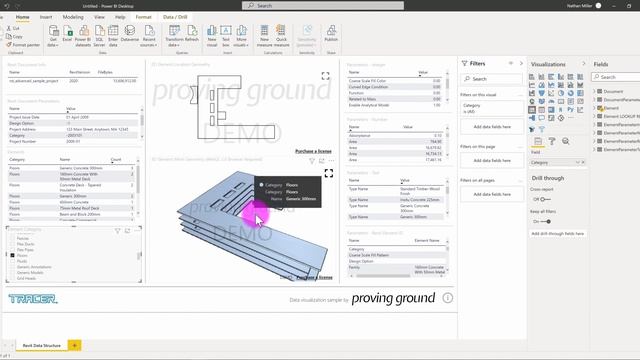Check the Generic Annotations category box
Screen dimensions: 640x360
[12, 267]
